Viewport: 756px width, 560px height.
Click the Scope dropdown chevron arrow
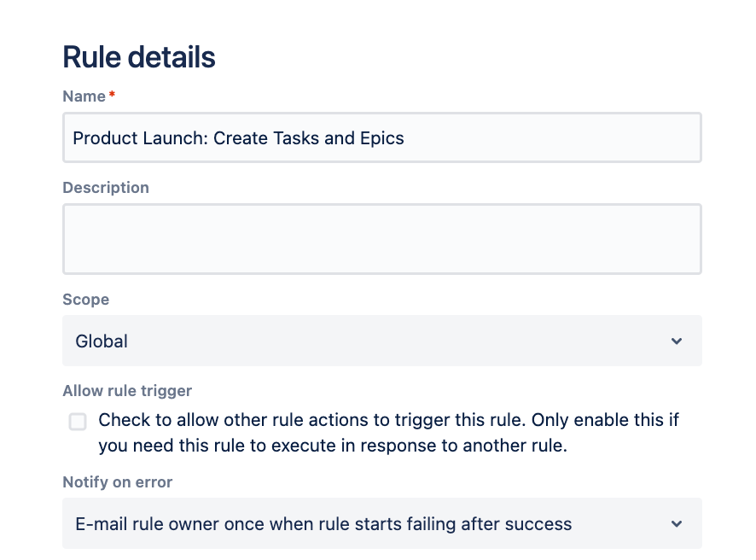[677, 341]
